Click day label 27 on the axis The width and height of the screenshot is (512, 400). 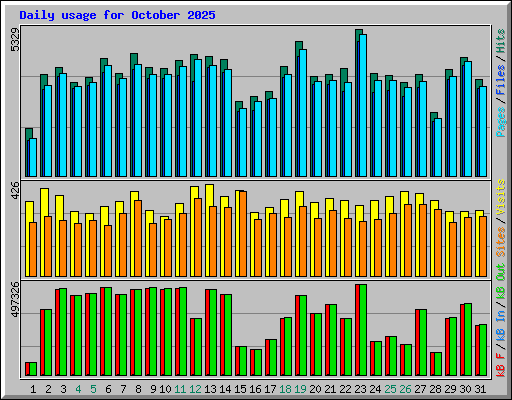pyautogui.click(x=420, y=389)
